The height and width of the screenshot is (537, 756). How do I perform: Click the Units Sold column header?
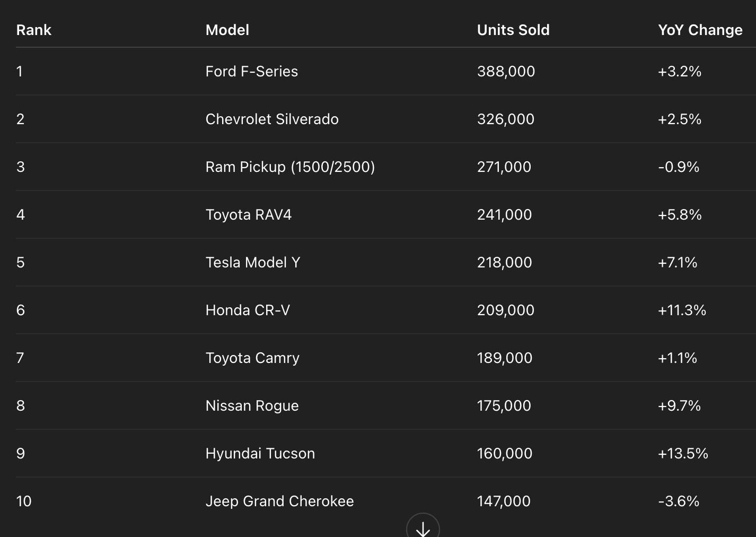coord(513,30)
